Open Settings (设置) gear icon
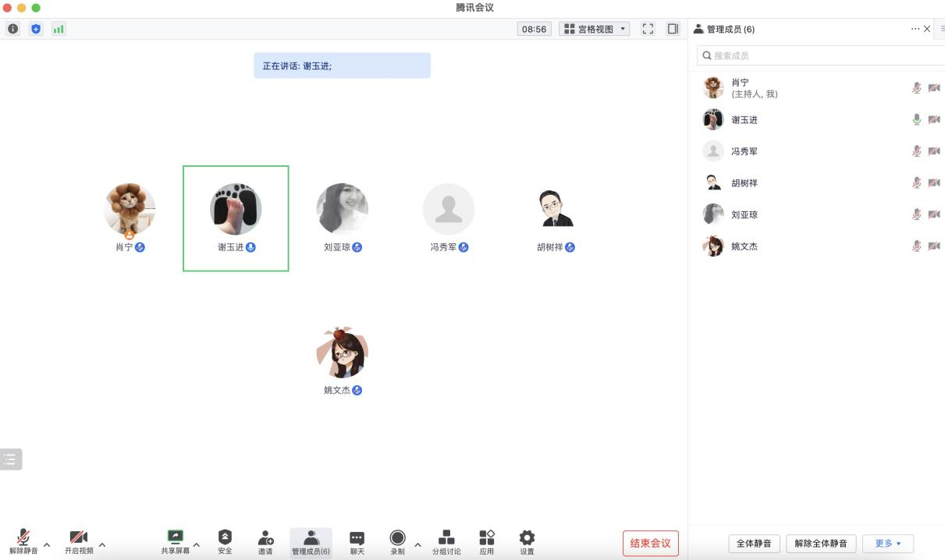The height and width of the screenshot is (560, 945). (527, 537)
